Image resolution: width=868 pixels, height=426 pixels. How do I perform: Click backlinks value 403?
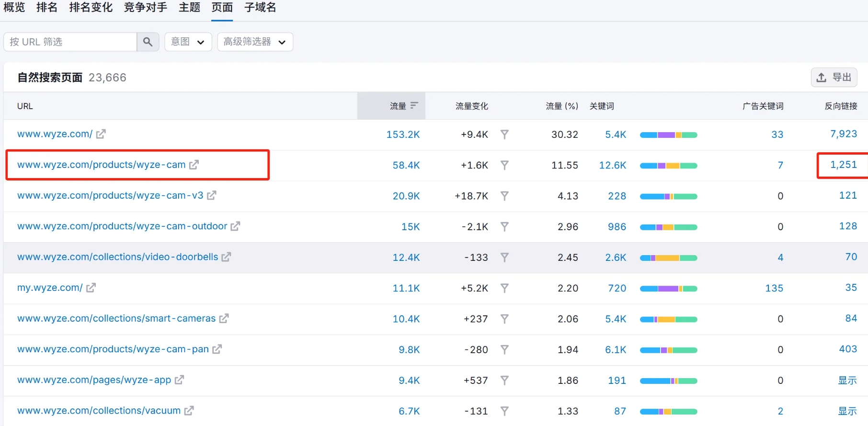848,349
